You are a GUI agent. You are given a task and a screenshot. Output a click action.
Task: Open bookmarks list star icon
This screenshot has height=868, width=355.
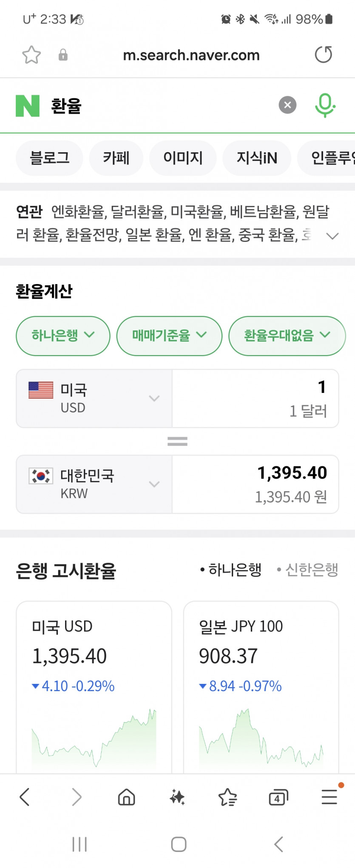tap(228, 797)
